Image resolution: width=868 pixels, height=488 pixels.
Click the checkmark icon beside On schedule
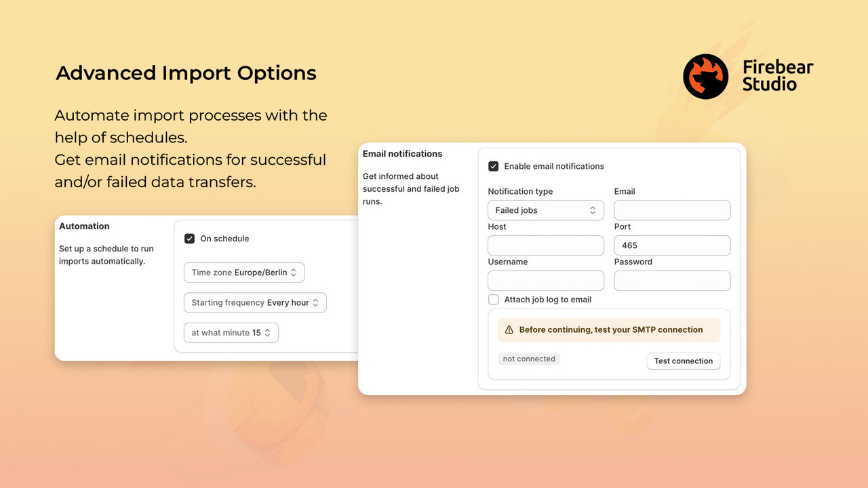click(x=189, y=239)
